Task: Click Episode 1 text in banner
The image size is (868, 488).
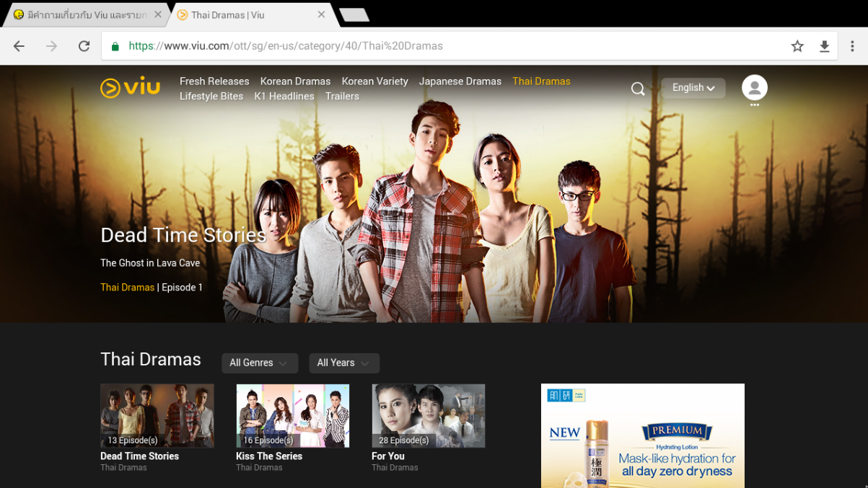Action: [x=182, y=288]
